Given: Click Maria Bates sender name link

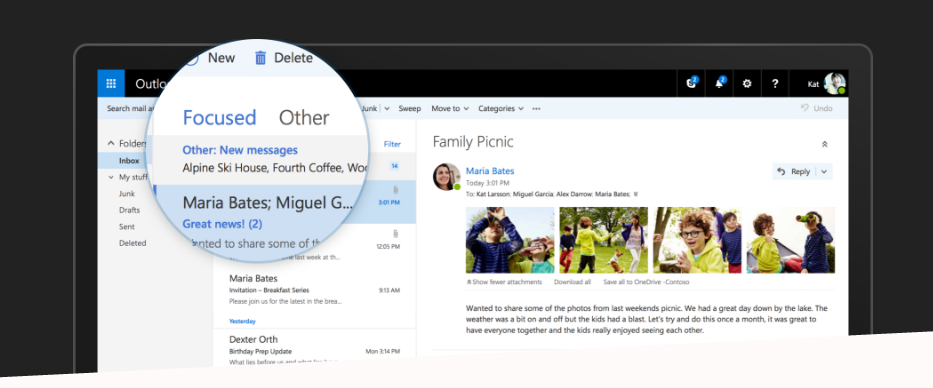Looking at the screenshot, I should [x=490, y=171].
